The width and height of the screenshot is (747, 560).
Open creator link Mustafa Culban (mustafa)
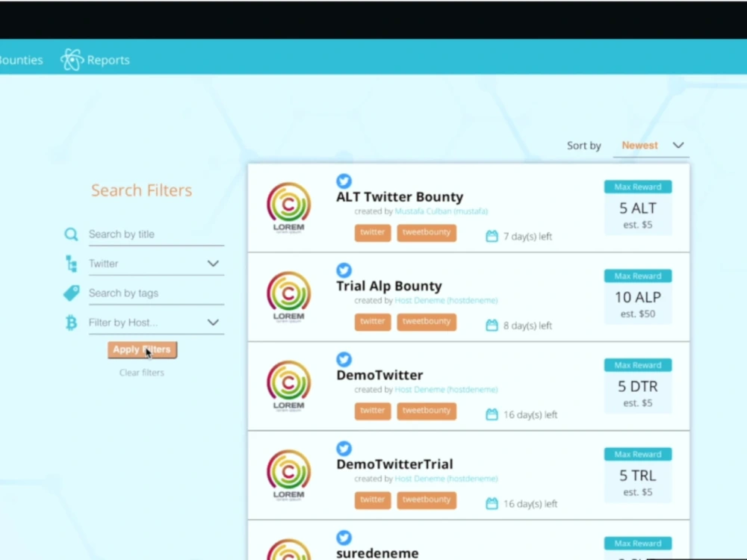coord(441,211)
